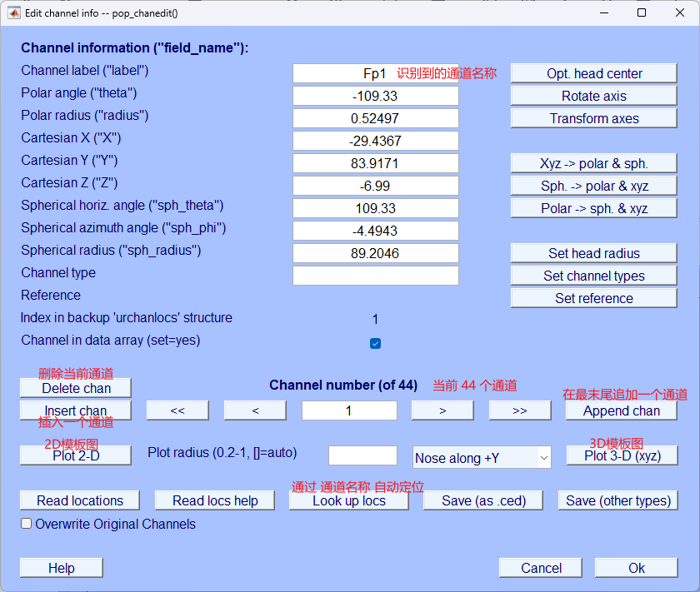700x592 pixels.
Task: Click the Plot 2-D button
Action: pyautogui.click(x=76, y=455)
